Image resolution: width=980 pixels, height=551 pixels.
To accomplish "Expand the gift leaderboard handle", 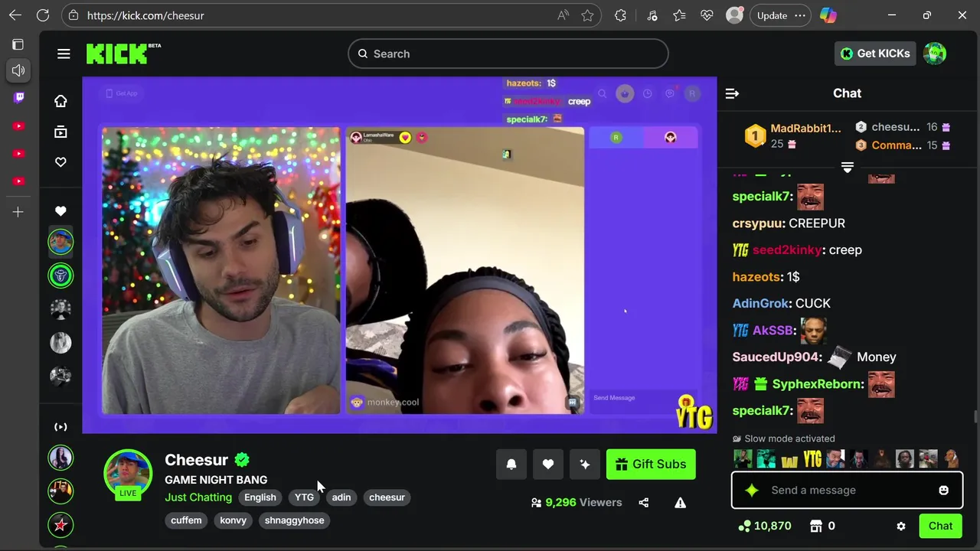I will pos(847,167).
